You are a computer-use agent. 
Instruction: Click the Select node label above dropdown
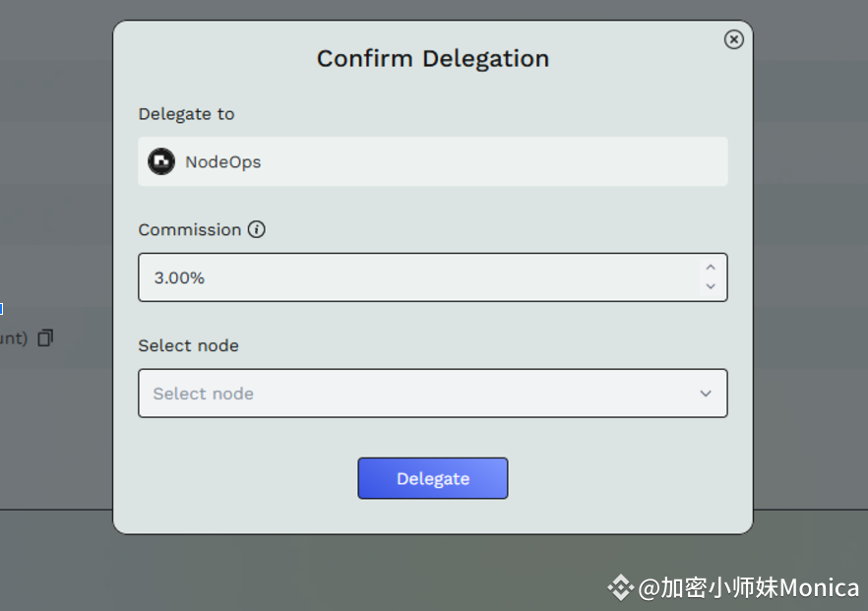tap(188, 345)
